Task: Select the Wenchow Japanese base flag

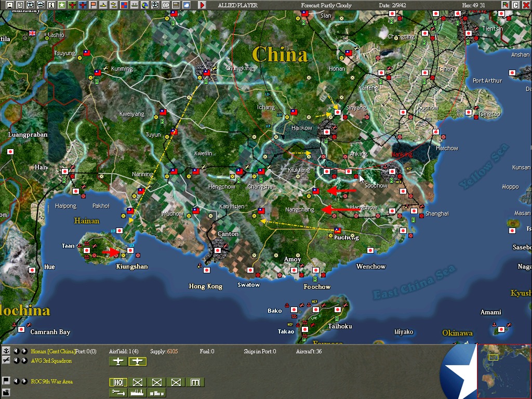Action: point(370,250)
